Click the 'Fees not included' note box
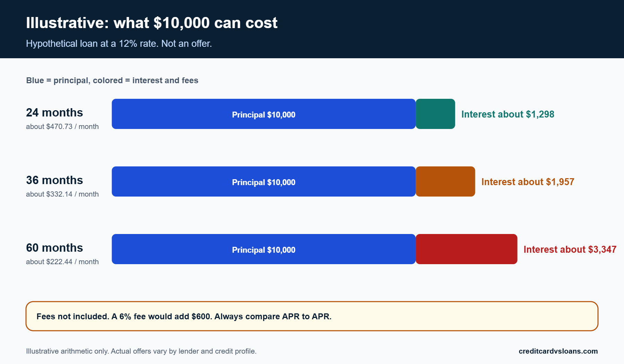Viewport: 624px width, 364px height. pos(312,316)
